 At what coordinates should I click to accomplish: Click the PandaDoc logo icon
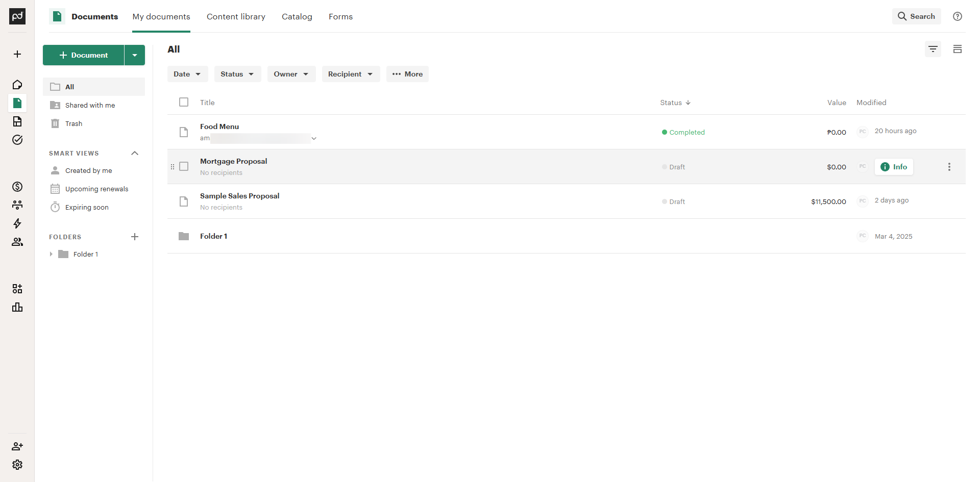[17, 16]
